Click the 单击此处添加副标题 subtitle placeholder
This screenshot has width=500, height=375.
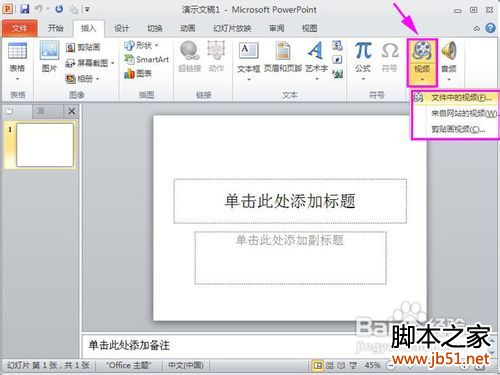290,258
